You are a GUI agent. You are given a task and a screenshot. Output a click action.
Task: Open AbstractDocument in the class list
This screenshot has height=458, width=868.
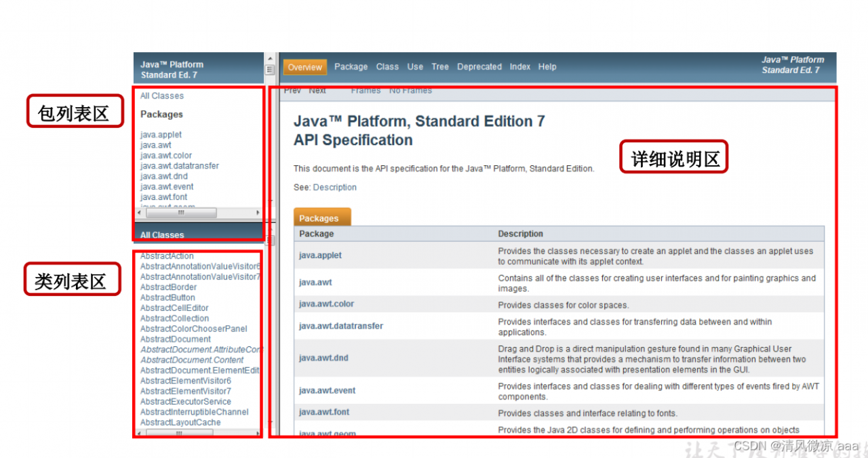point(176,339)
